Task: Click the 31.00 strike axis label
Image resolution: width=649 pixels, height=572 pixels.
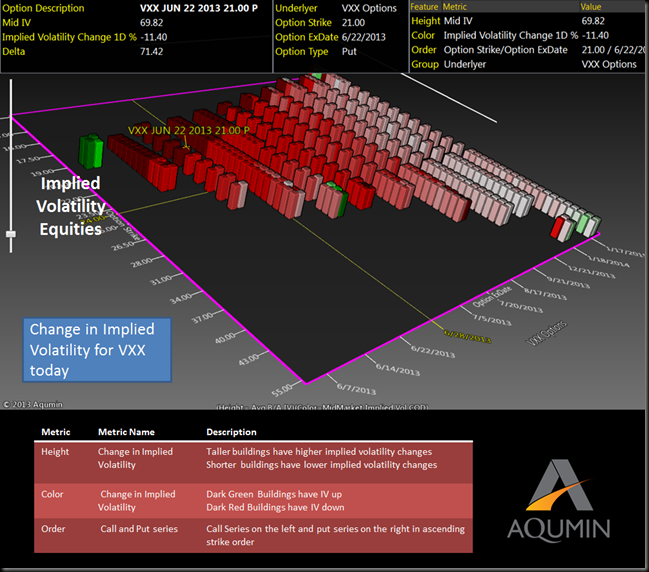Action: (161, 279)
